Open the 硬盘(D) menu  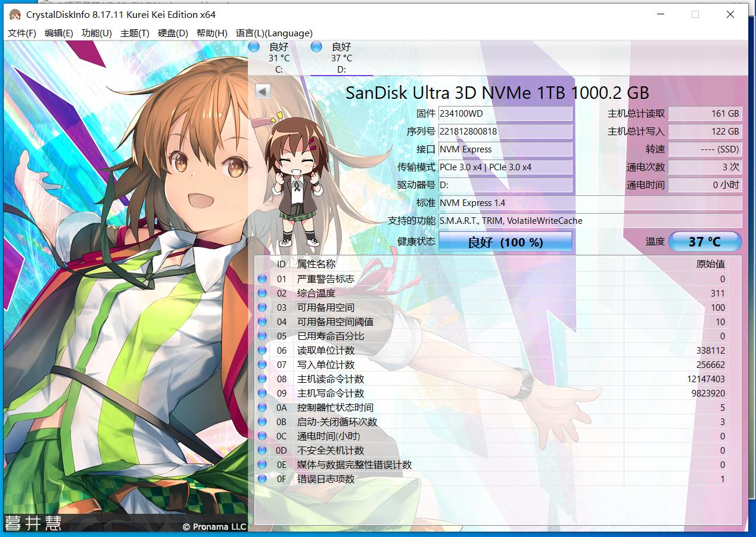(x=173, y=33)
